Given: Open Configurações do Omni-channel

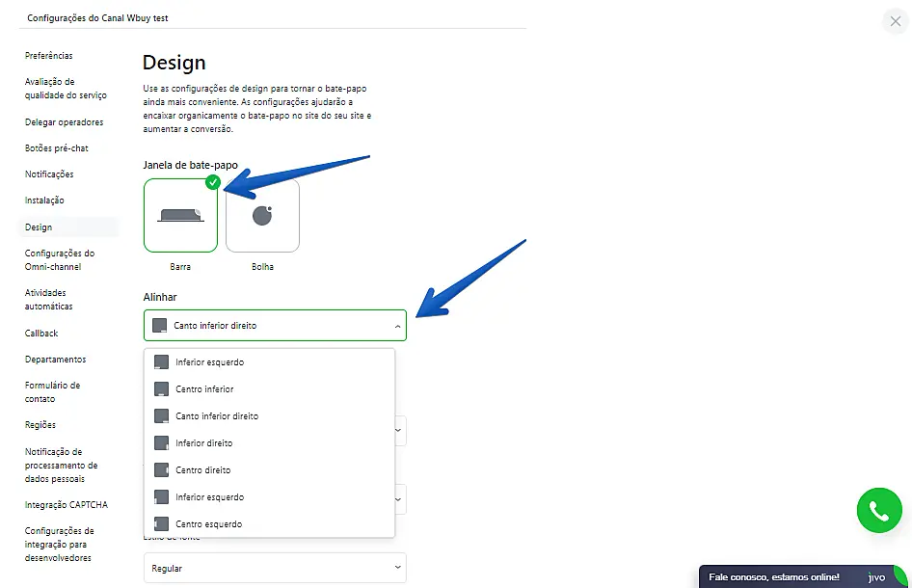Looking at the screenshot, I should [60, 259].
